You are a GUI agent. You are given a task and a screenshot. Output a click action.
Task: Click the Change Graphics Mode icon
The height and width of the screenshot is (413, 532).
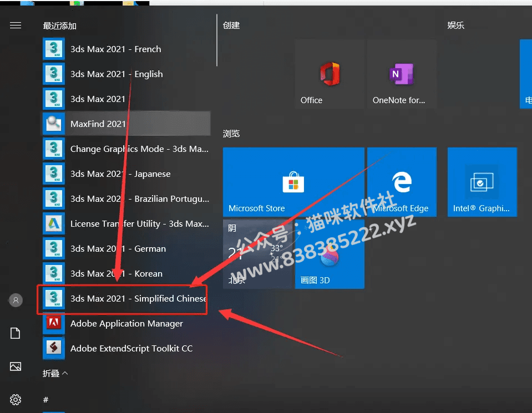coord(54,149)
